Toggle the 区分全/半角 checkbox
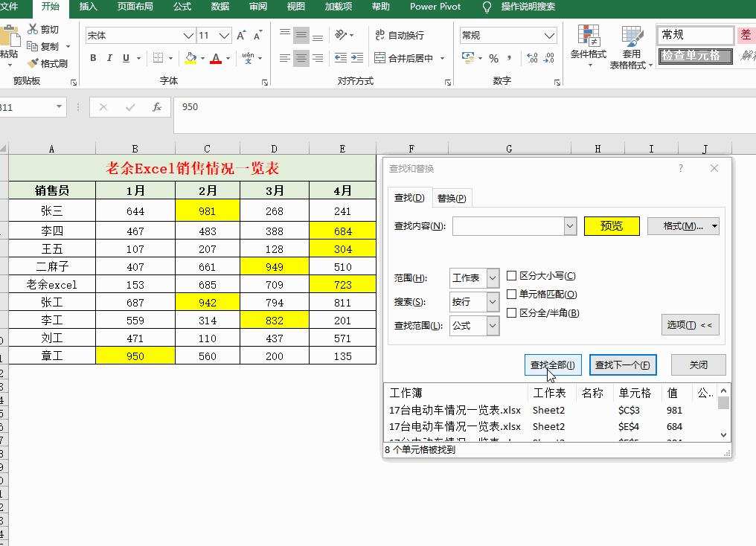 (511, 312)
